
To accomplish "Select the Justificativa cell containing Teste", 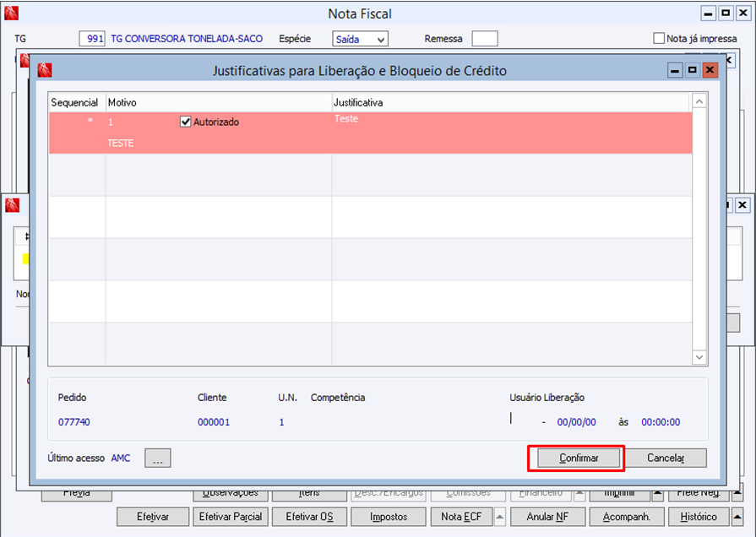I will (512, 133).
